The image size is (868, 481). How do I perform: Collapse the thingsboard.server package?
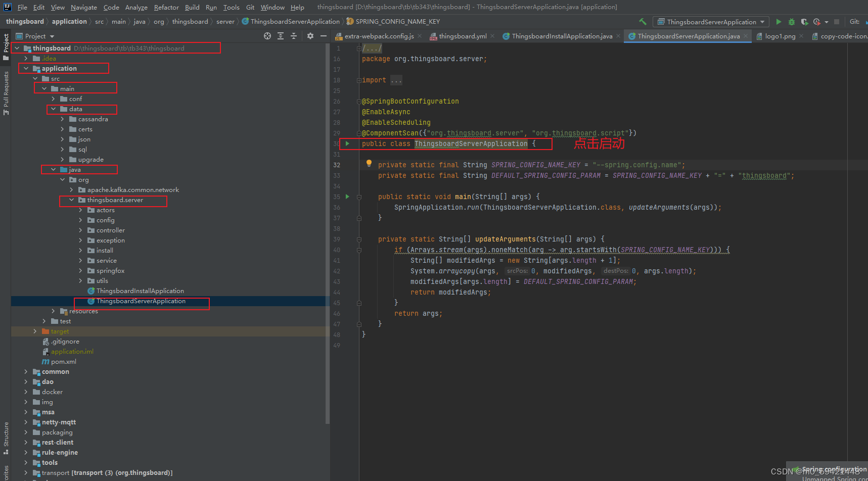click(71, 200)
